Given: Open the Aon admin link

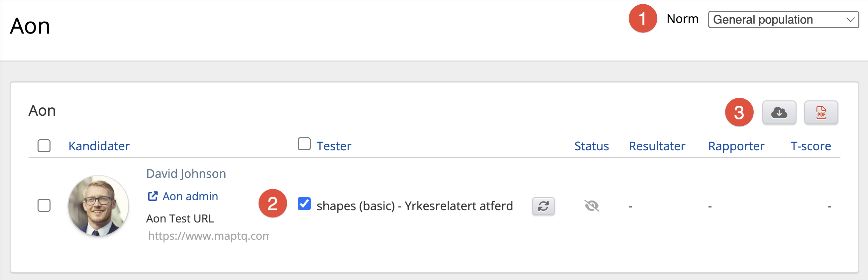Looking at the screenshot, I should click(190, 196).
